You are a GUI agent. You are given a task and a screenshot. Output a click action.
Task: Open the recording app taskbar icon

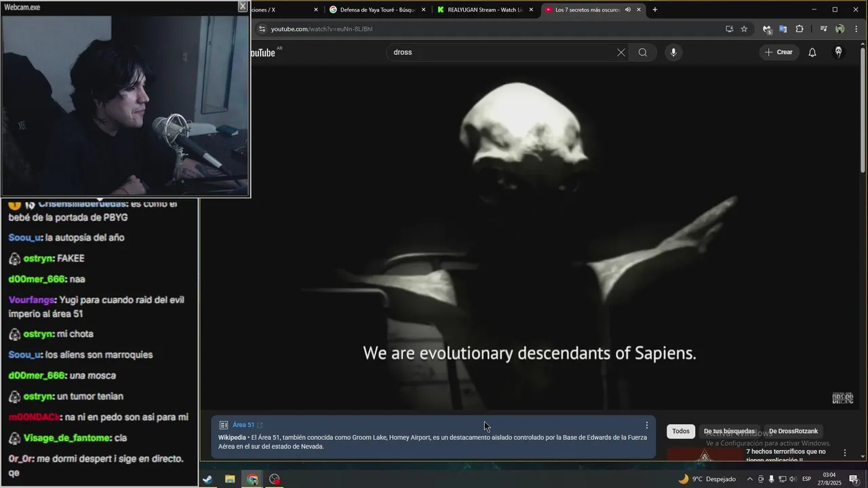275,479
